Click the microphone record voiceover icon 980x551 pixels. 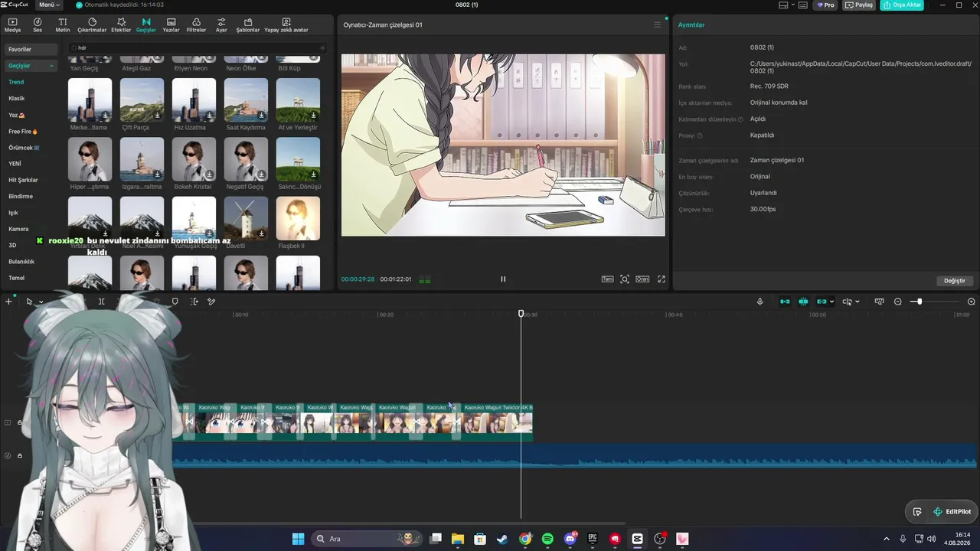coord(759,302)
